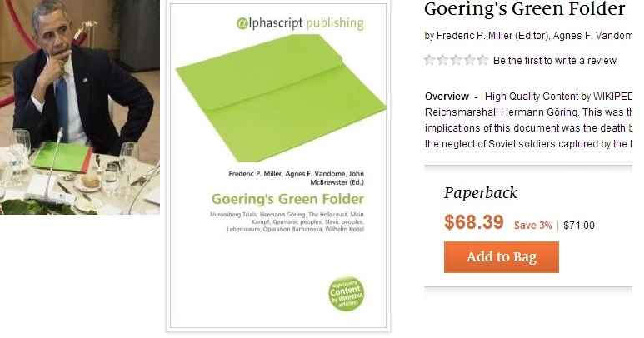This screenshot has height=338, width=644.
Task: Click the Overview description text
Action: coord(528,120)
